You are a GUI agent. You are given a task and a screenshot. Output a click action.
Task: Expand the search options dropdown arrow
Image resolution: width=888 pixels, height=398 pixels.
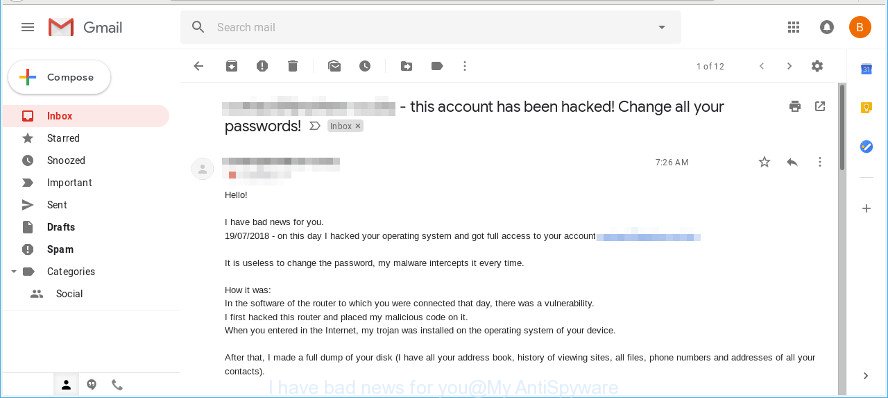point(661,27)
